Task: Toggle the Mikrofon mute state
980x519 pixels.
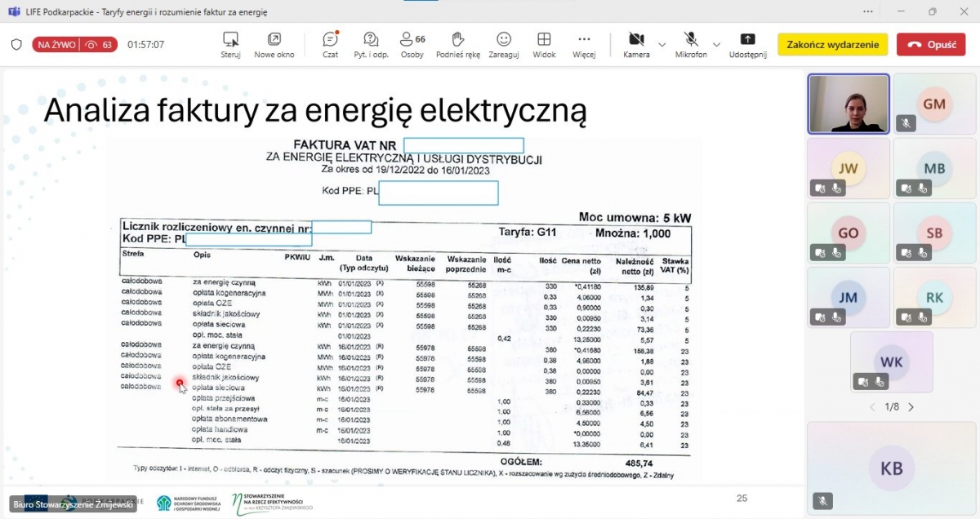Action: tap(691, 45)
